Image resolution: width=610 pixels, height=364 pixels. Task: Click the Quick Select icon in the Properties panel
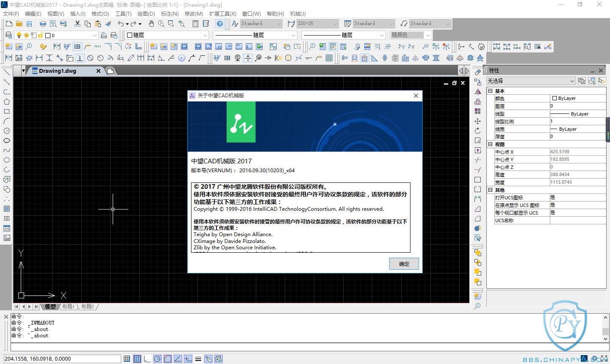[602, 81]
